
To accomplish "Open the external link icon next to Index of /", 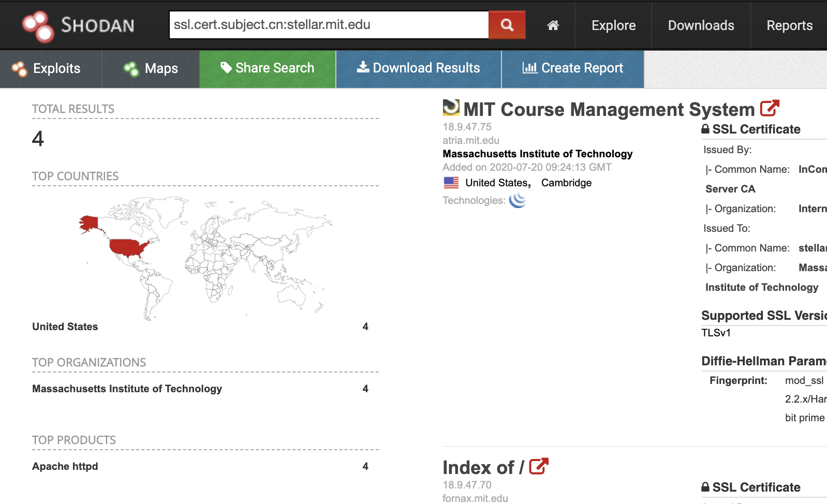I will pos(539,466).
